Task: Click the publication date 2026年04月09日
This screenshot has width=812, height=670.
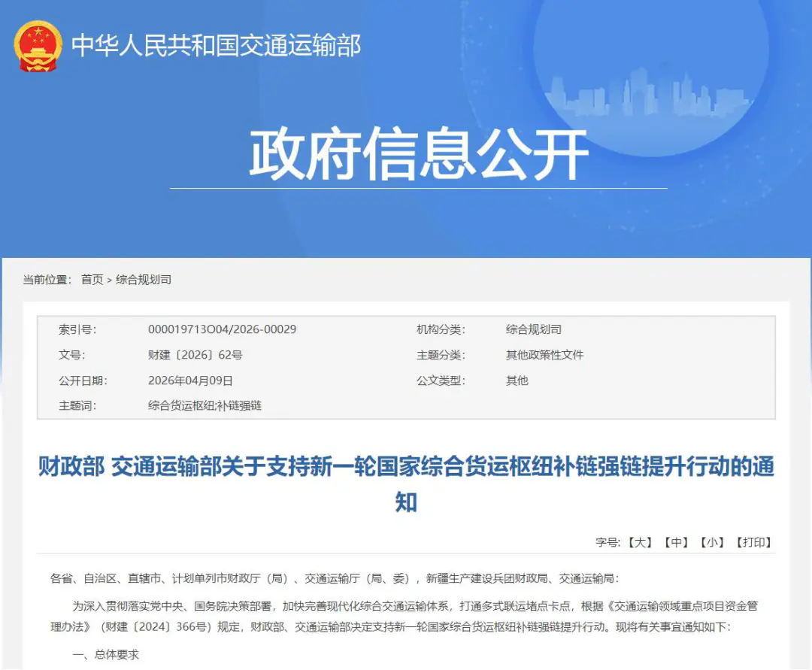Action: pyautogui.click(x=190, y=380)
